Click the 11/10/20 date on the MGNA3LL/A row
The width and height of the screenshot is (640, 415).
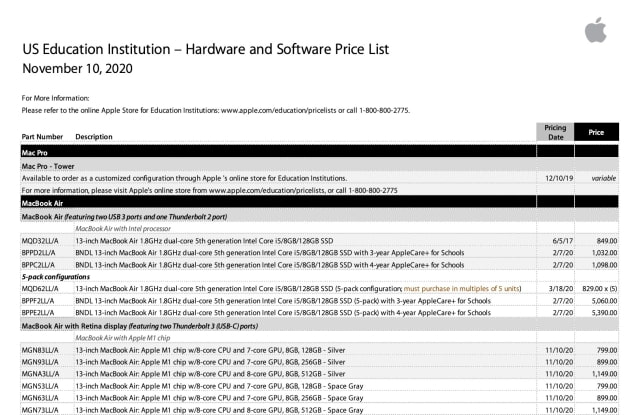[559, 374]
